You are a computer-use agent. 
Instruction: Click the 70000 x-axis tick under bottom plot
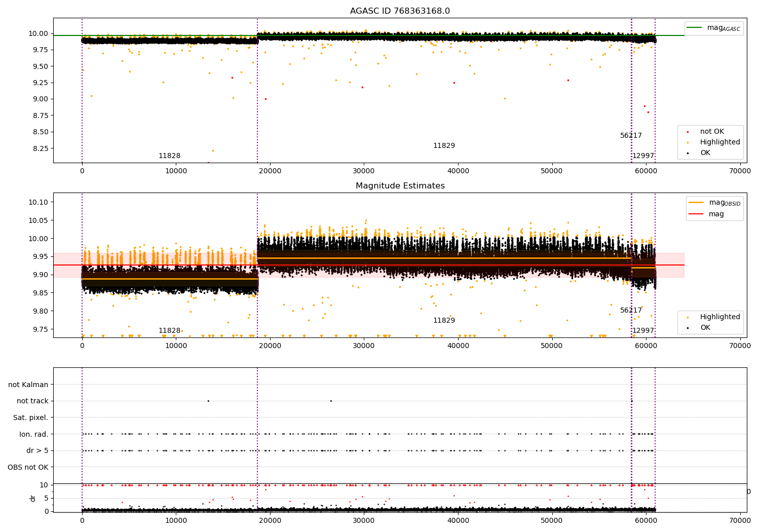(740, 520)
